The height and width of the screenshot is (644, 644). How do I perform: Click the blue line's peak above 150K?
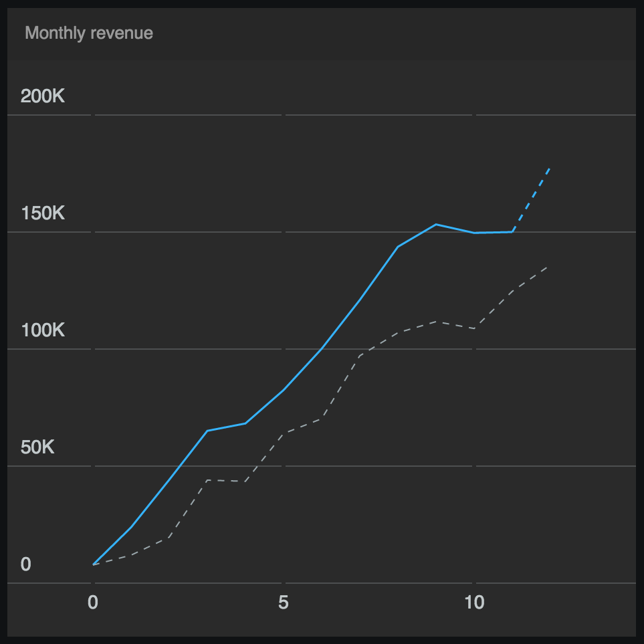click(436, 224)
